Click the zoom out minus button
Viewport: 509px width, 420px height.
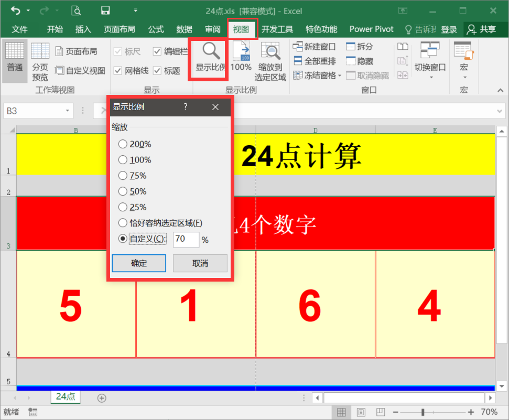395,412
